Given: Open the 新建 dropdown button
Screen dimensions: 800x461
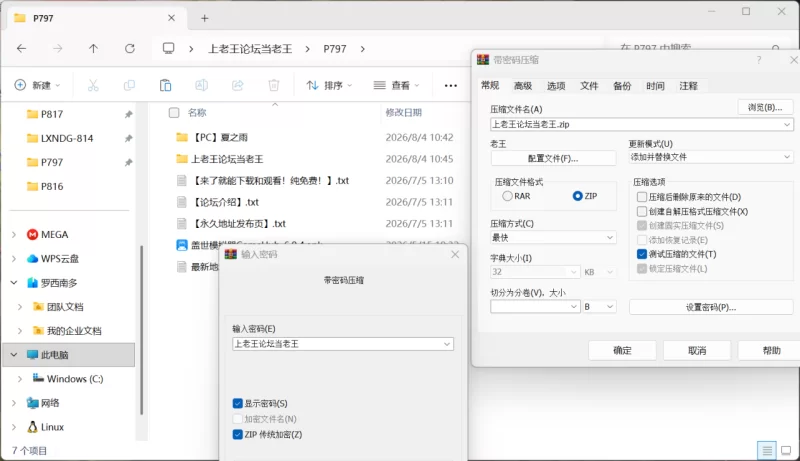Looking at the screenshot, I should click(37, 85).
